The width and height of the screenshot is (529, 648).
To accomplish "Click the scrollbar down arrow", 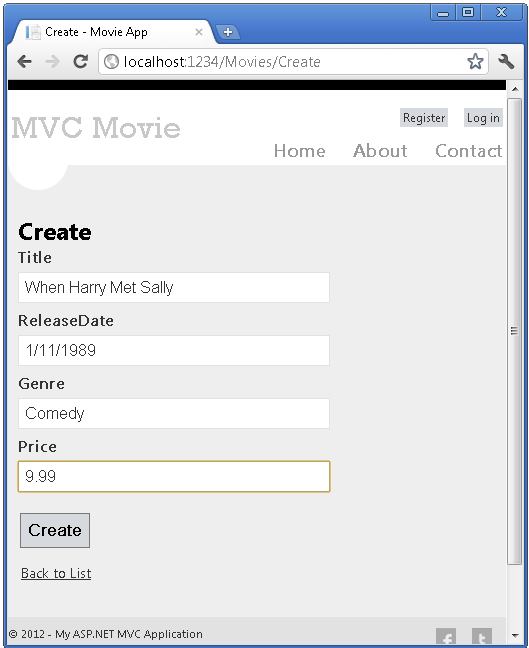I will click(515, 635).
